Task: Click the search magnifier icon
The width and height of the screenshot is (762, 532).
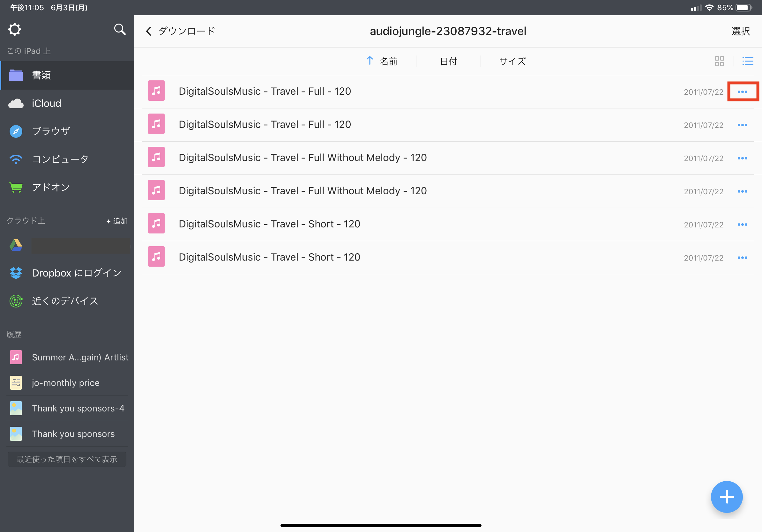Action: tap(119, 30)
